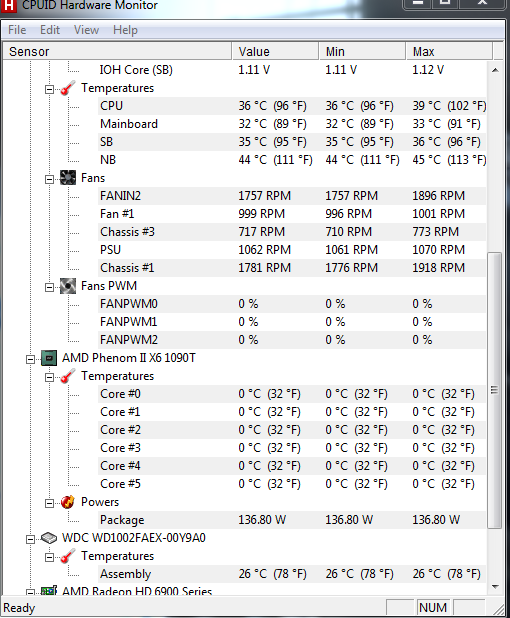Viewport: 510px width, 618px height.
Task: Select the PSU fan row
Action: (x=292, y=250)
